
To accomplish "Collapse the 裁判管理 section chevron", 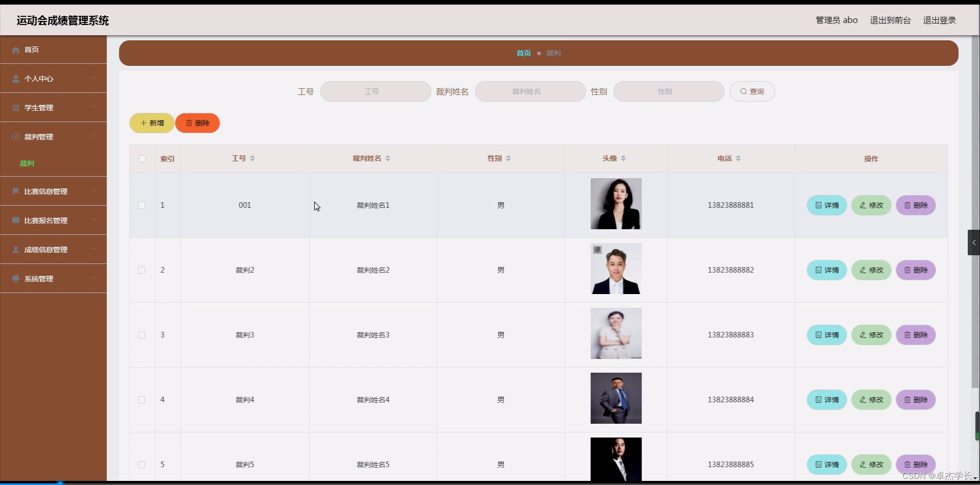I will point(93,136).
